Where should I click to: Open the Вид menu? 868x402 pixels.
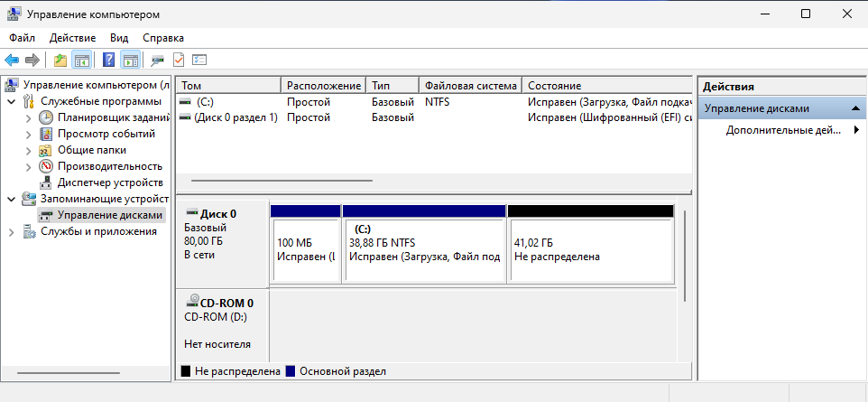[x=119, y=38]
